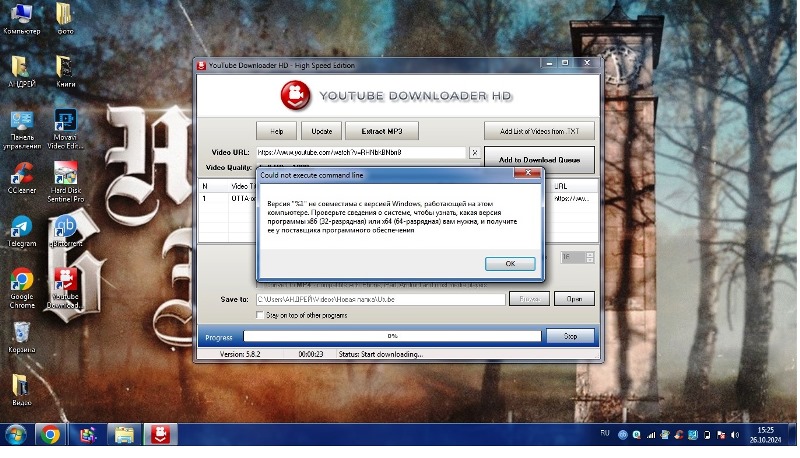The width and height of the screenshot is (800, 458).
Task: Clear the Video URL with the X button
Action: (474, 152)
